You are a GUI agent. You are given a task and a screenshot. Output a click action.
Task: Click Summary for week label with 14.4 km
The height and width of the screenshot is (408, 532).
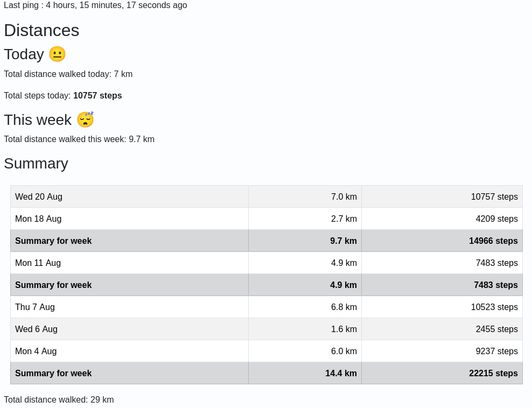pyautogui.click(x=53, y=373)
